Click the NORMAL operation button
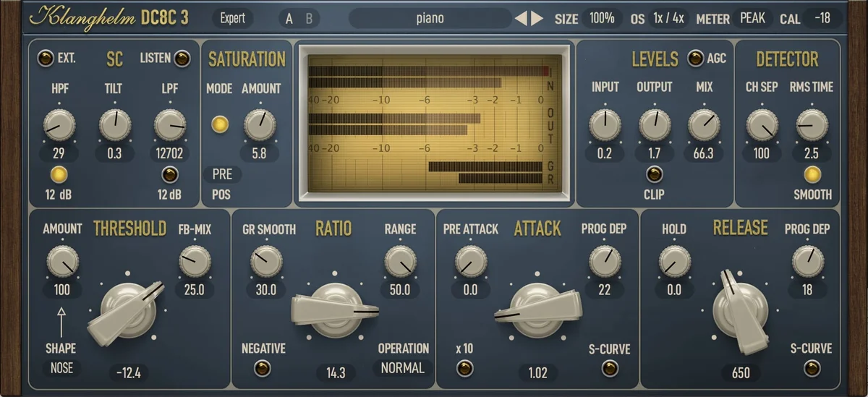This screenshot has width=868, height=397. click(402, 367)
